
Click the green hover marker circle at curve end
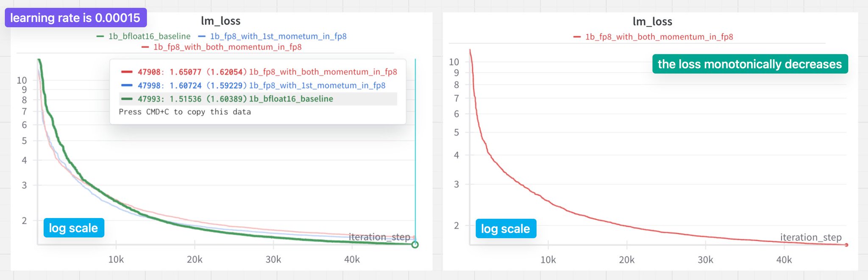coord(415,245)
